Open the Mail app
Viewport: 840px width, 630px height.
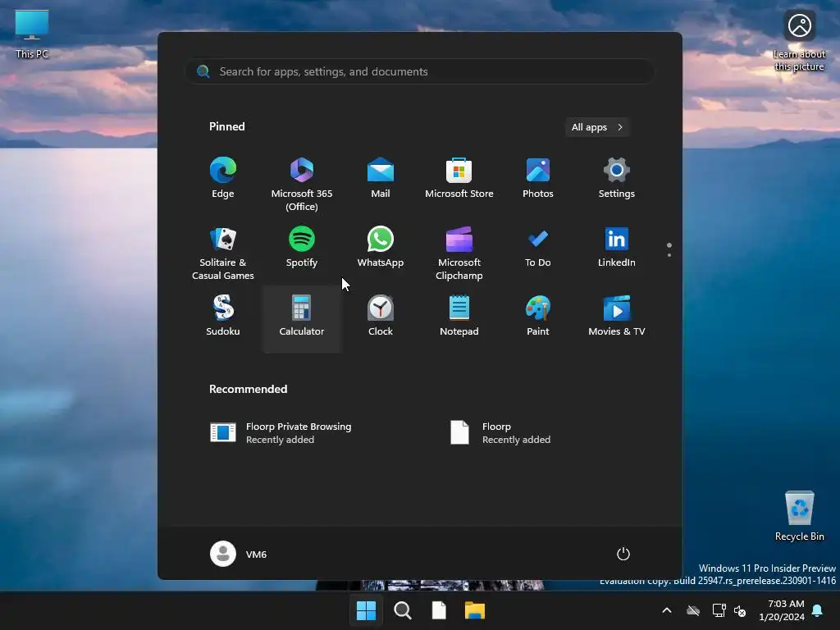(x=381, y=178)
